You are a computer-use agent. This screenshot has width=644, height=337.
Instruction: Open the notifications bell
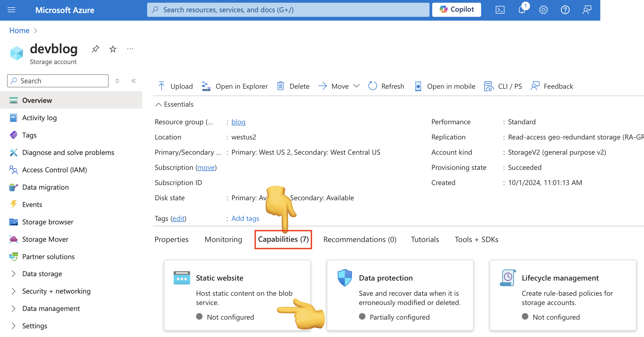tap(522, 10)
